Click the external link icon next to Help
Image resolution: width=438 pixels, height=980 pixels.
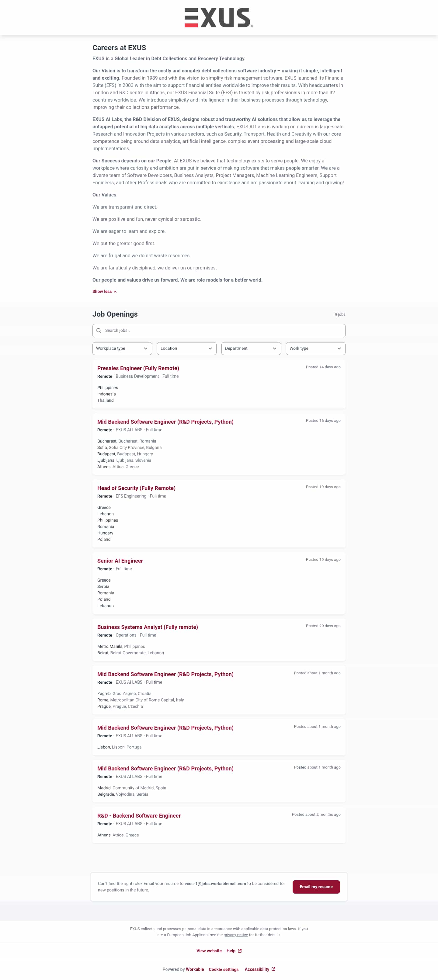pyautogui.click(x=240, y=951)
